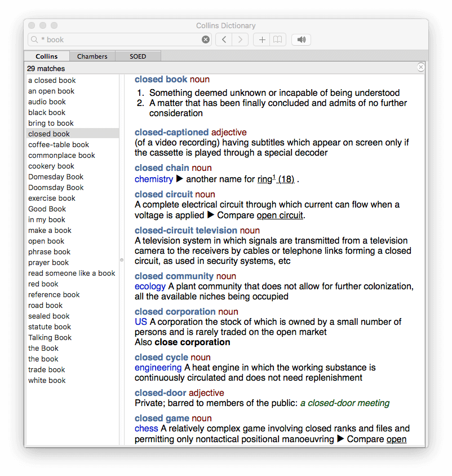Screen dimensions: 452x476
Task: Click the search field containing '* book'
Action: 120,39
